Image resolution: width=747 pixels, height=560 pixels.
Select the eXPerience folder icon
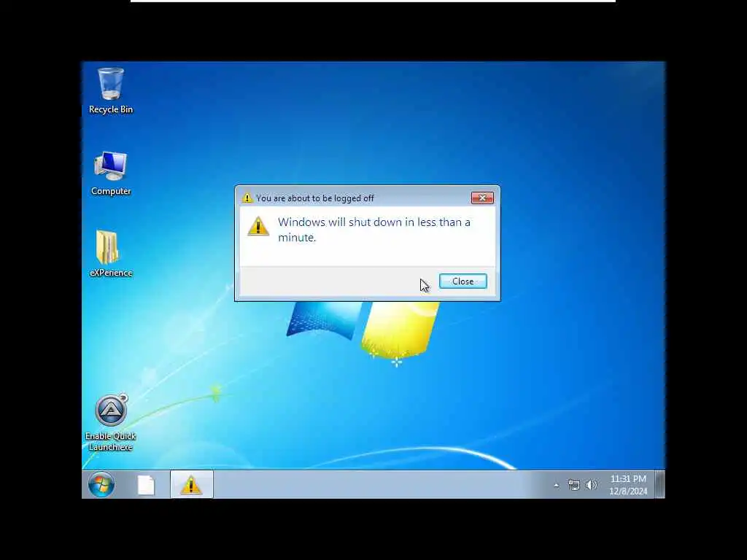(111, 254)
